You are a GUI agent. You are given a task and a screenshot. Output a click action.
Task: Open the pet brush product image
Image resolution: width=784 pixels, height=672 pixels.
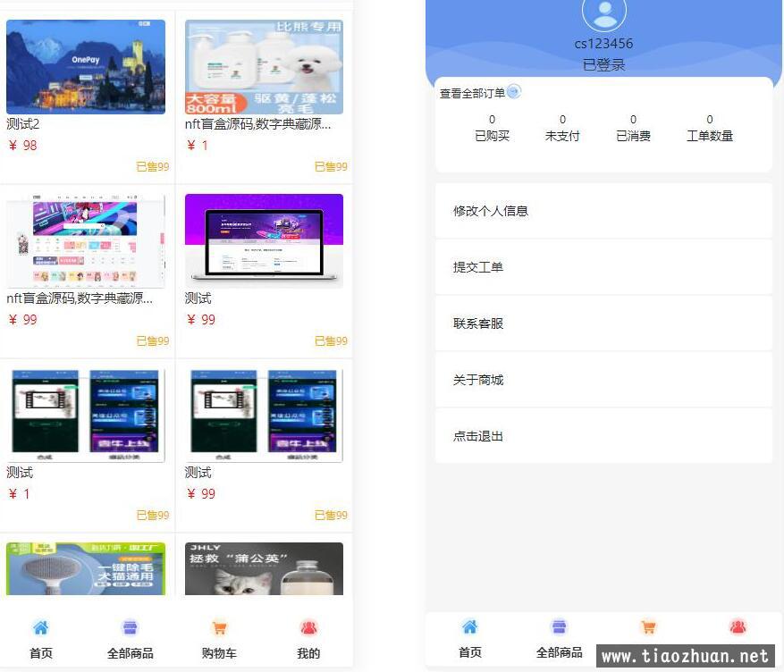click(x=86, y=568)
